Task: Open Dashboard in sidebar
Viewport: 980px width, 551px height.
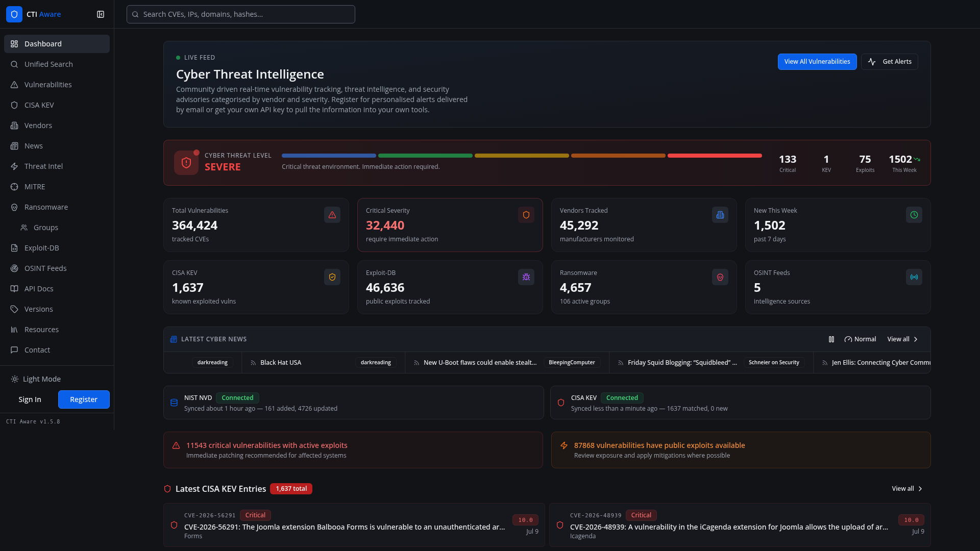Action: (x=57, y=44)
